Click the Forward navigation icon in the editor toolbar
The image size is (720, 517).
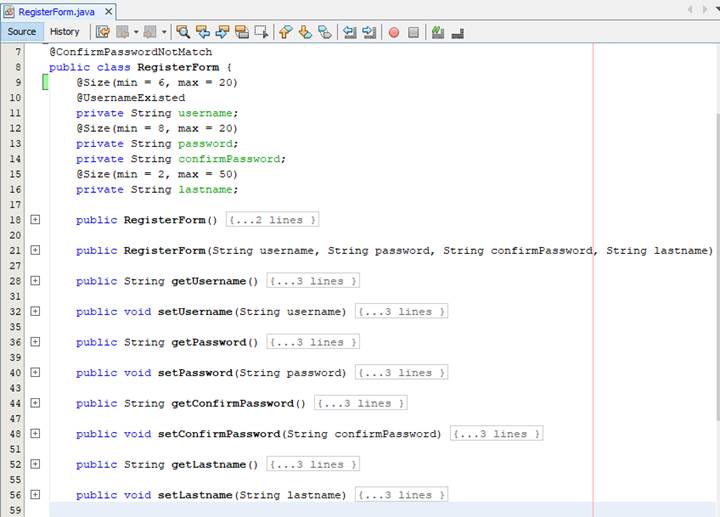150,32
